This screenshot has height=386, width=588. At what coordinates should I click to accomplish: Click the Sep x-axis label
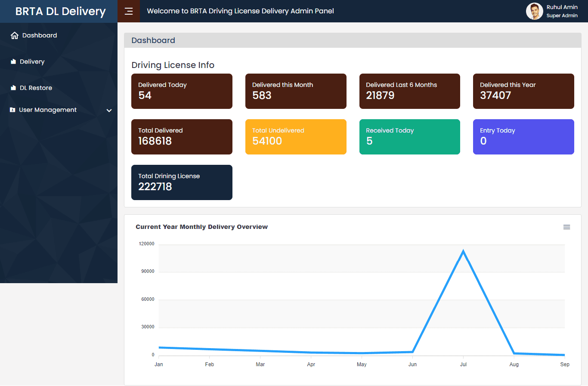565,364
